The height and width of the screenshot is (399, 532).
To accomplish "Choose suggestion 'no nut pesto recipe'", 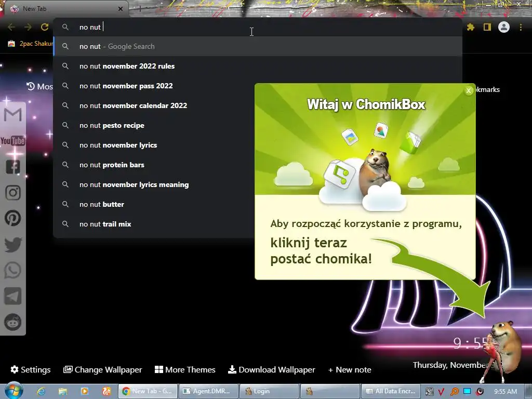I will tap(154, 125).
